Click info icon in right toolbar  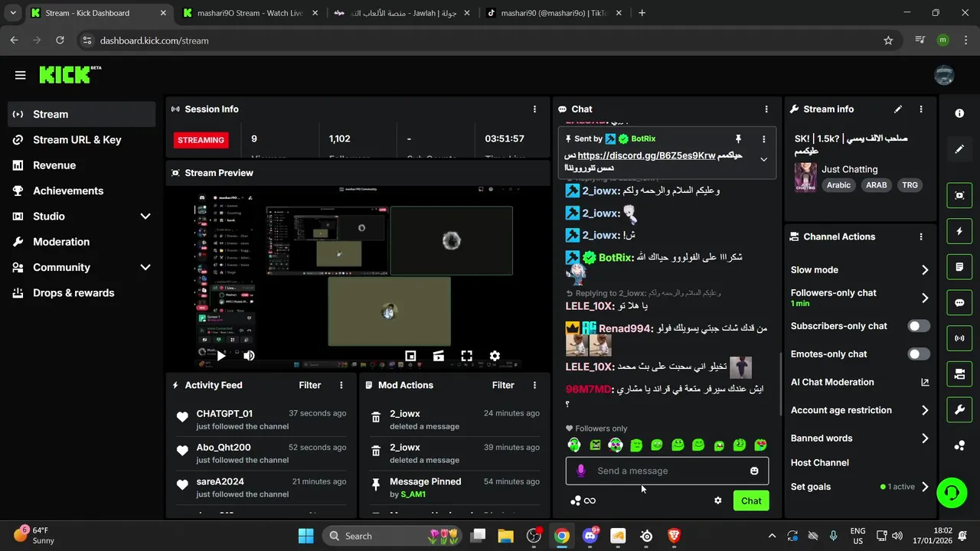[959, 113]
